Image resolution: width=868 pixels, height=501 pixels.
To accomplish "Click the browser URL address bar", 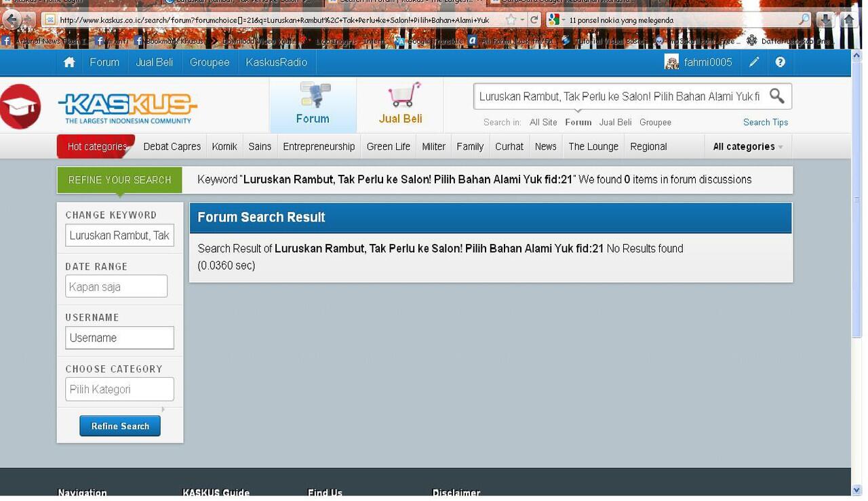I will pos(273,20).
